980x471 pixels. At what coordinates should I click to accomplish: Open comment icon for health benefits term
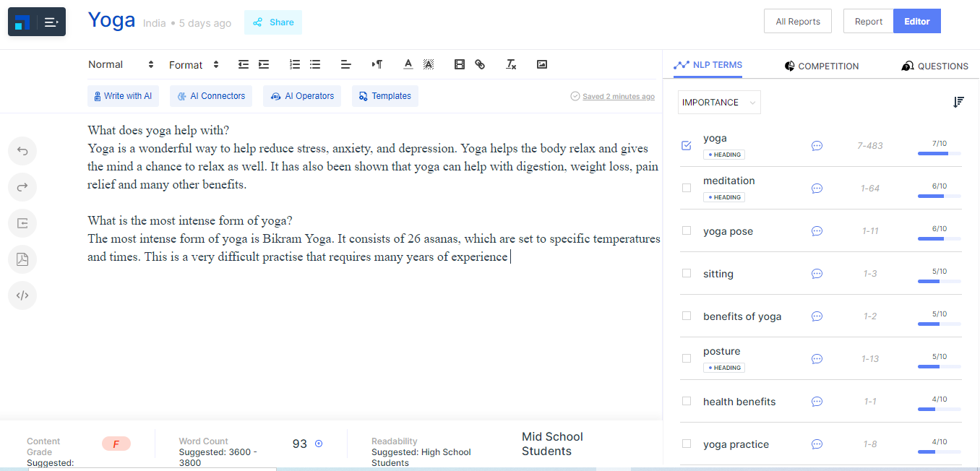[817, 402]
